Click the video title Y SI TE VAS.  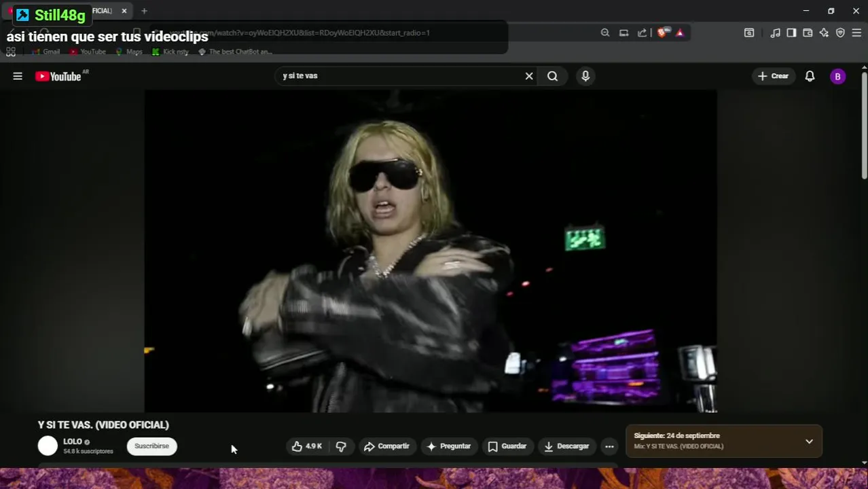coord(103,424)
